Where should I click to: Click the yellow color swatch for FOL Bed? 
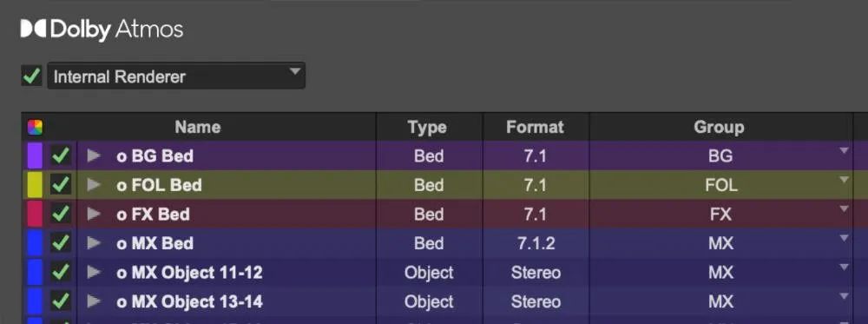pos(35,185)
